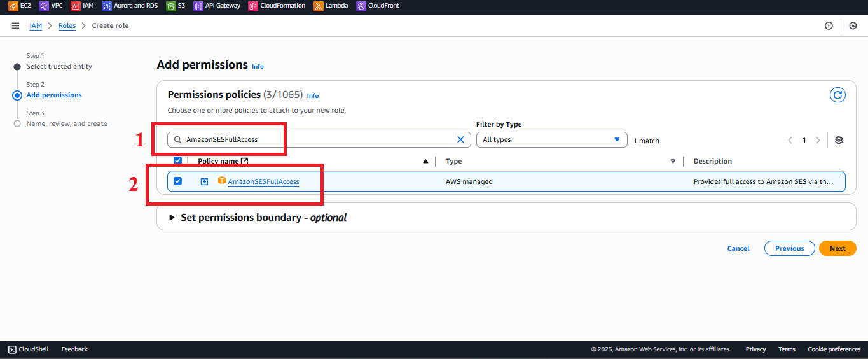Open Feedback in the footer
This screenshot has height=359, width=868.
click(x=74, y=349)
